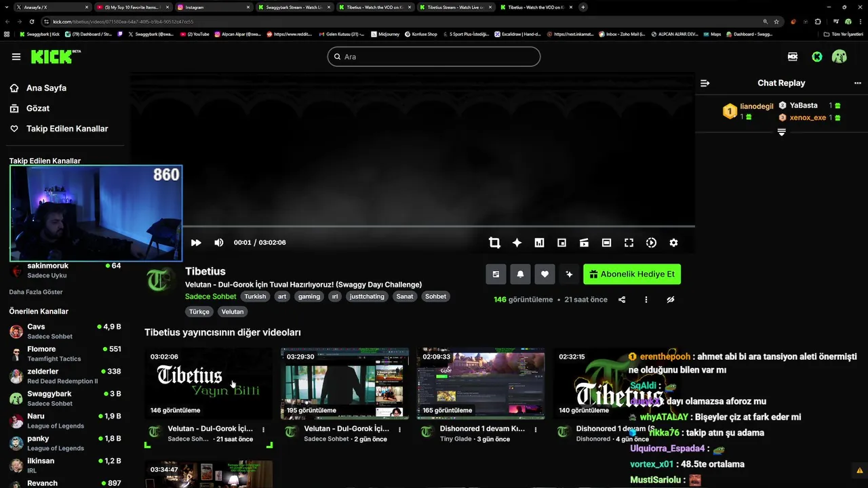This screenshot has height=488, width=868.
Task: Click leaderboard user lianodegil
Action: click(757, 106)
